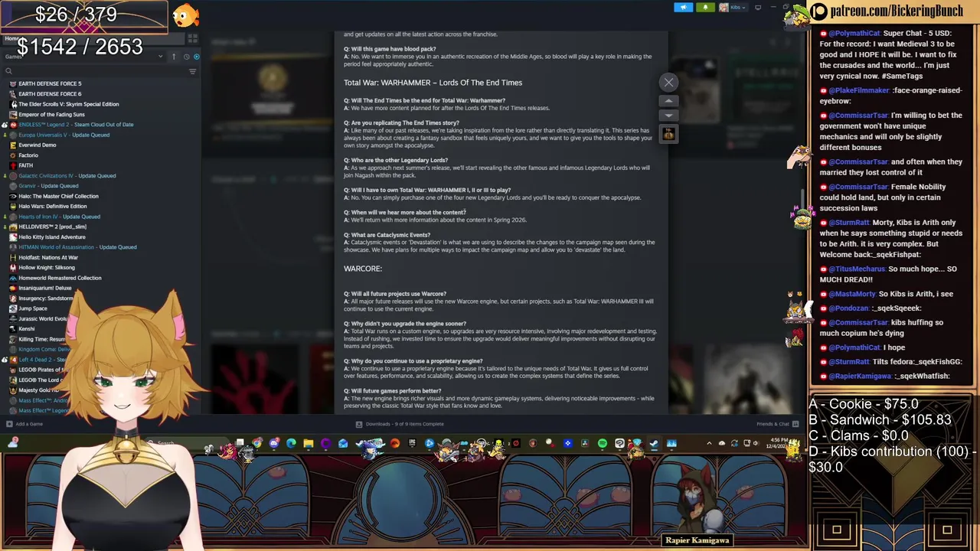Image resolution: width=980 pixels, height=551 pixels.
Task: Select Everwind Demo in library list
Action: (37, 145)
